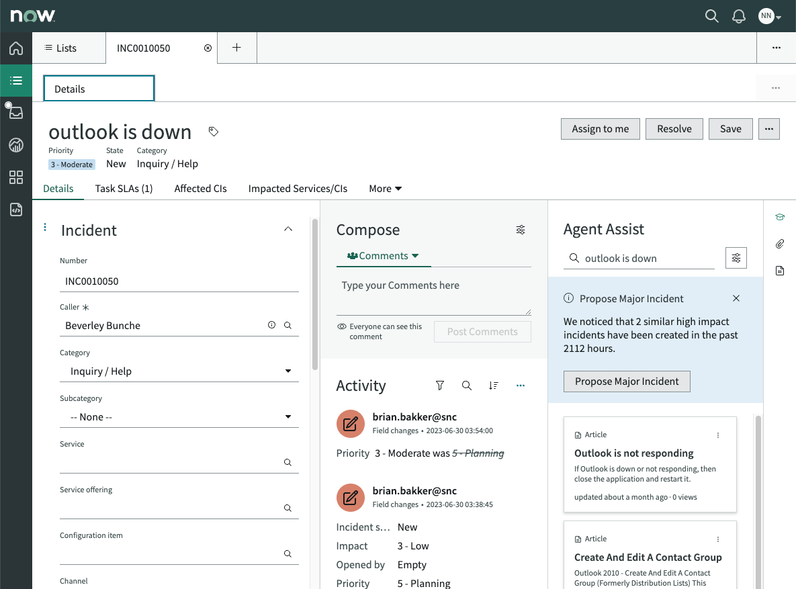Look up Service using search icon
This screenshot has height=589, width=796.
click(x=288, y=462)
